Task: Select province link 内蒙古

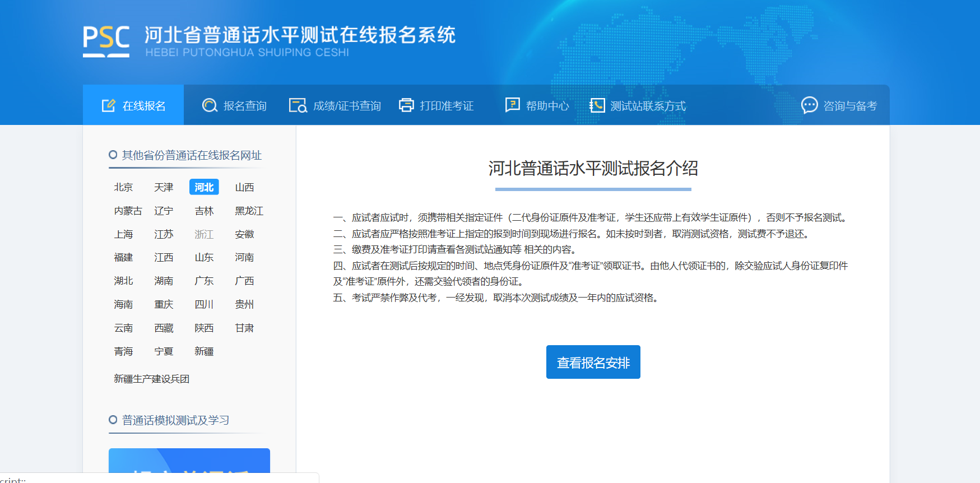Action: click(128, 211)
